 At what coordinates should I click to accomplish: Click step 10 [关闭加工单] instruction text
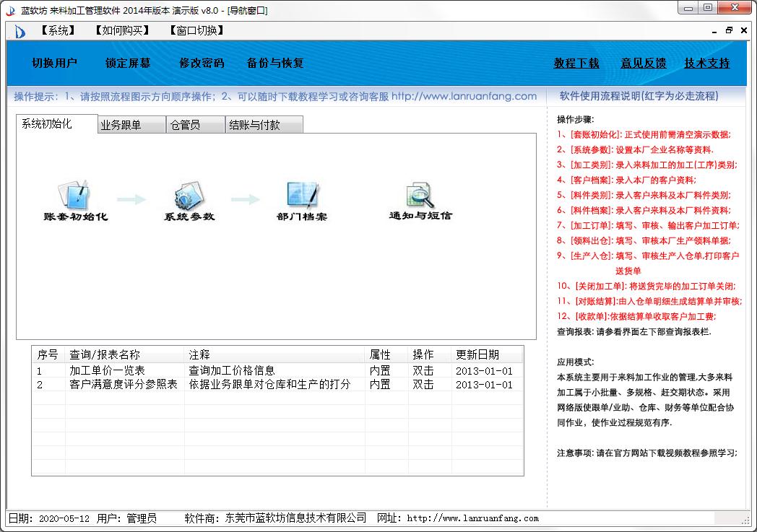(x=646, y=286)
